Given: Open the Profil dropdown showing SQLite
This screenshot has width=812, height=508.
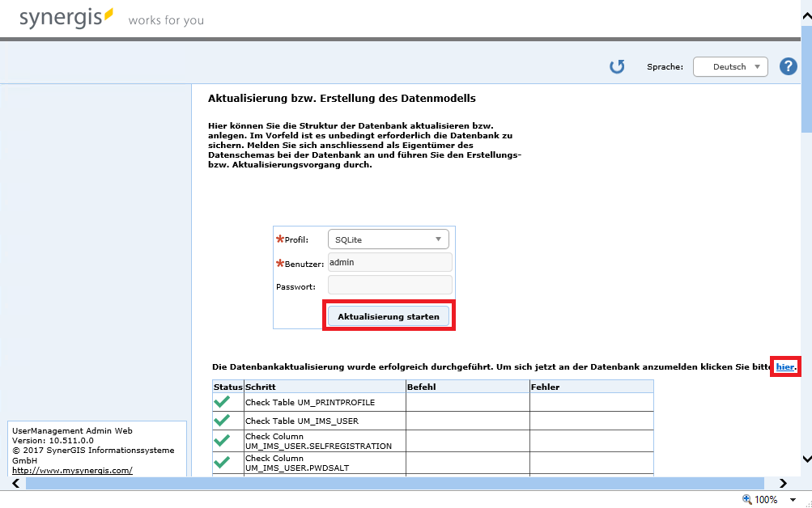Looking at the screenshot, I should 388,239.
